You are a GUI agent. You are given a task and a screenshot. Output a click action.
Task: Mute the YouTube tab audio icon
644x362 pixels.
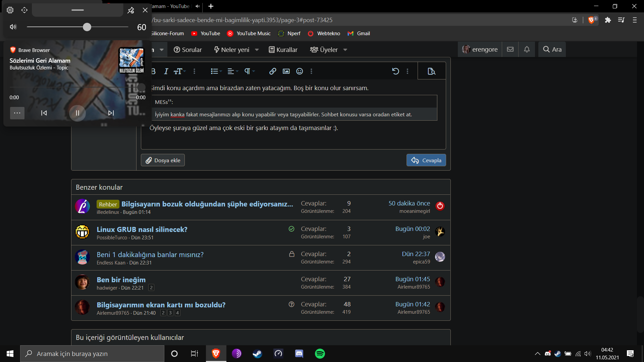click(198, 6)
